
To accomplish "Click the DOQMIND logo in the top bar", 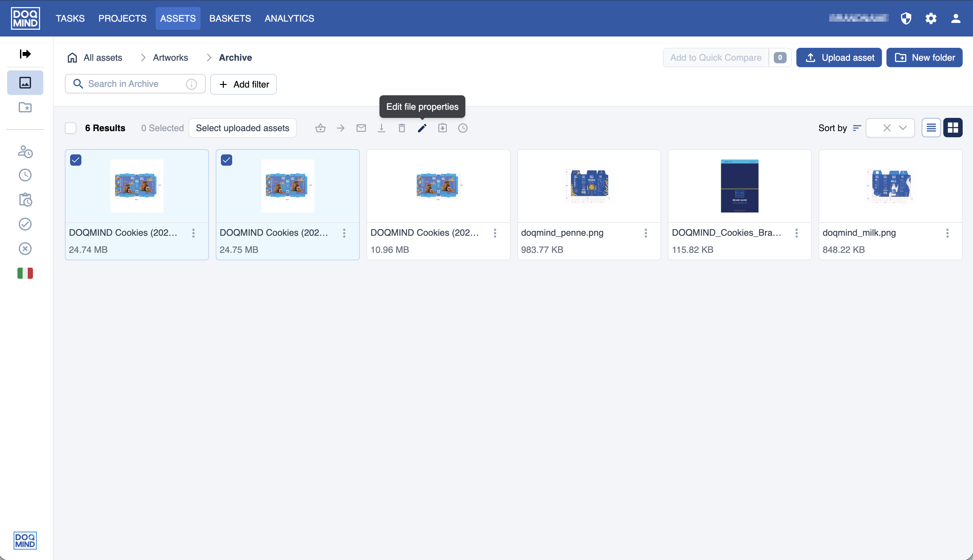I will [x=25, y=18].
